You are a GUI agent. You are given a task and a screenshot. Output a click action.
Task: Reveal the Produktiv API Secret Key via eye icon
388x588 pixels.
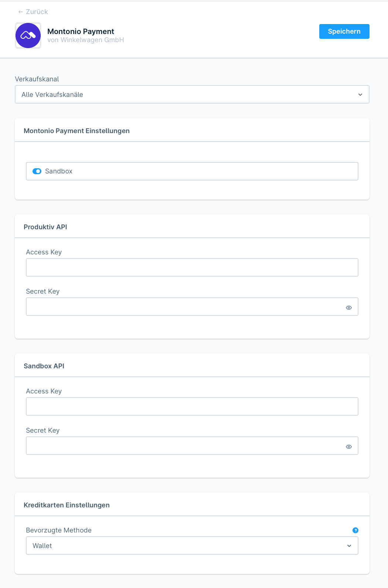pos(349,308)
